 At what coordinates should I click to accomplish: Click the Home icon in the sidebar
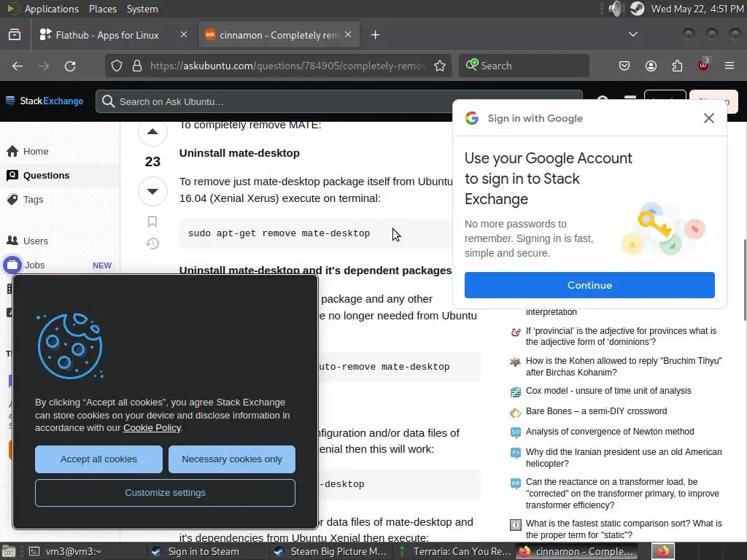(x=12, y=152)
